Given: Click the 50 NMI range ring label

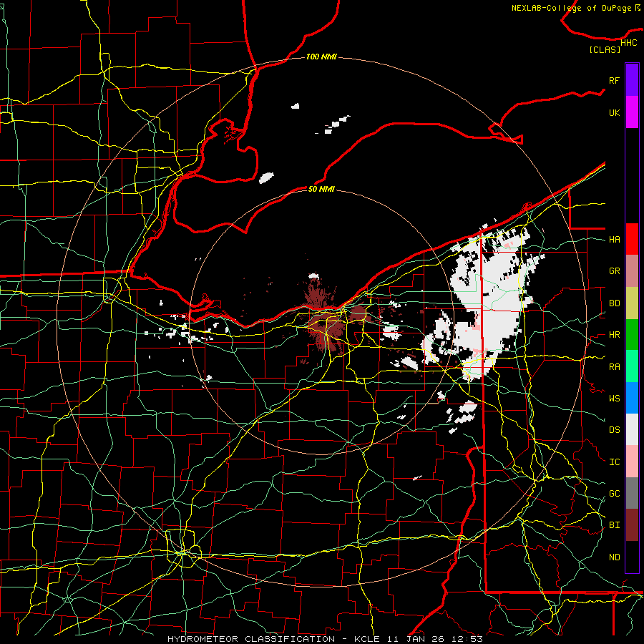Looking at the screenshot, I should click(x=321, y=189).
